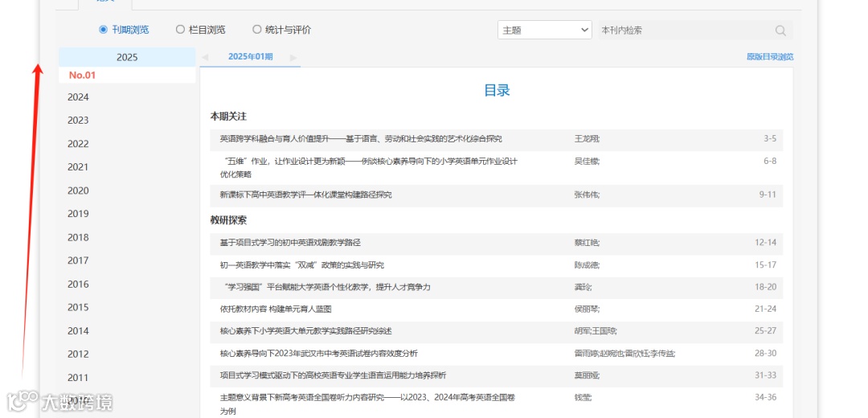Click author name 陈成德
Viewport: 868px width, 418px height.
(x=587, y=264)
